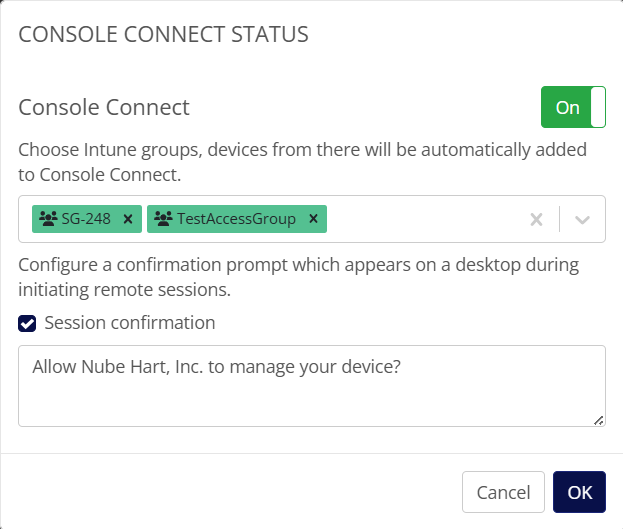Select the TestAccessGroup tag label

[237, 219]
